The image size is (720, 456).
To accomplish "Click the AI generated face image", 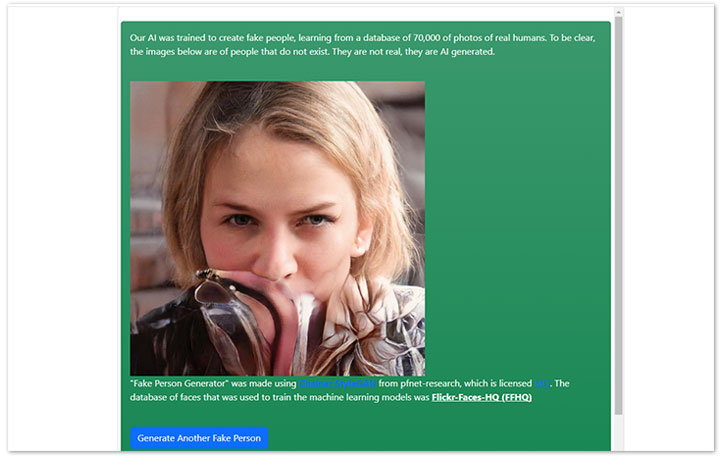I will click(x=277, y=228).
